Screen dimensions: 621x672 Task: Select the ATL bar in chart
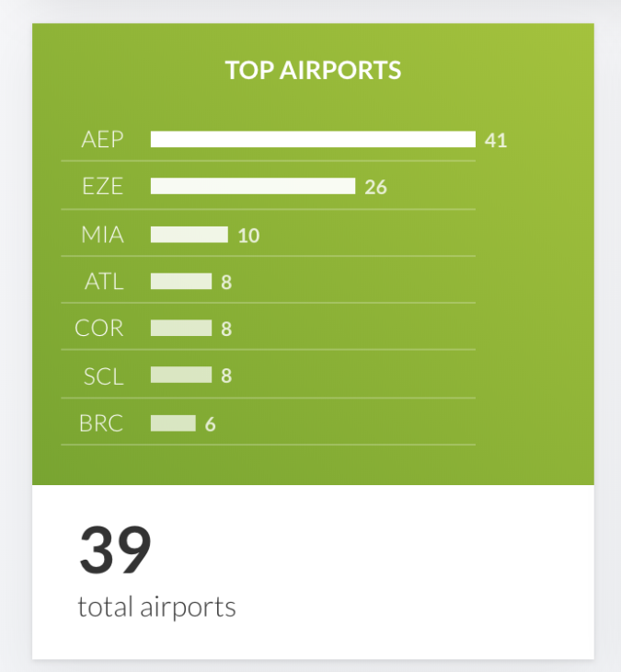pyautogui.click(x=181, y=281)
